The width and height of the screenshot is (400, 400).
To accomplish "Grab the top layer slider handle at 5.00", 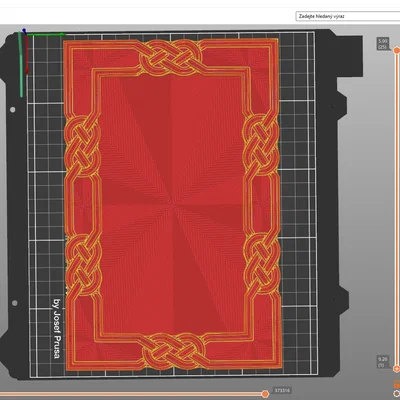I will (396, 50).
